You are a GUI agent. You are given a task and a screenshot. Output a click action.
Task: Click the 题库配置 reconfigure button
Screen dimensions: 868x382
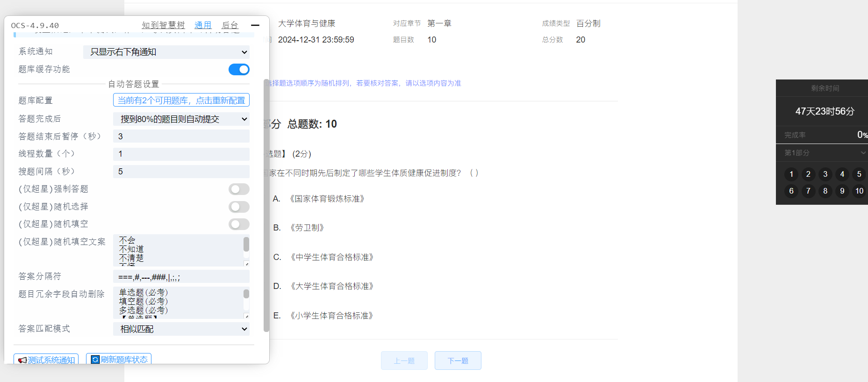click(181, 101)
